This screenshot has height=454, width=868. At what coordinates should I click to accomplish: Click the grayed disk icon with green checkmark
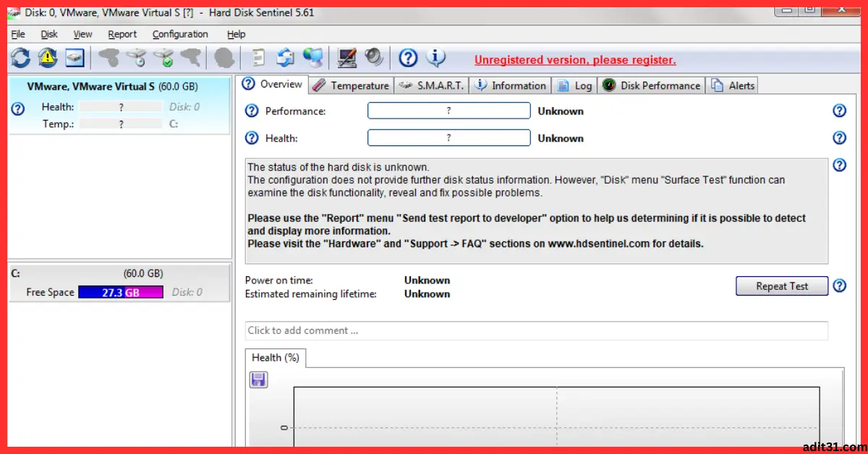163,57
